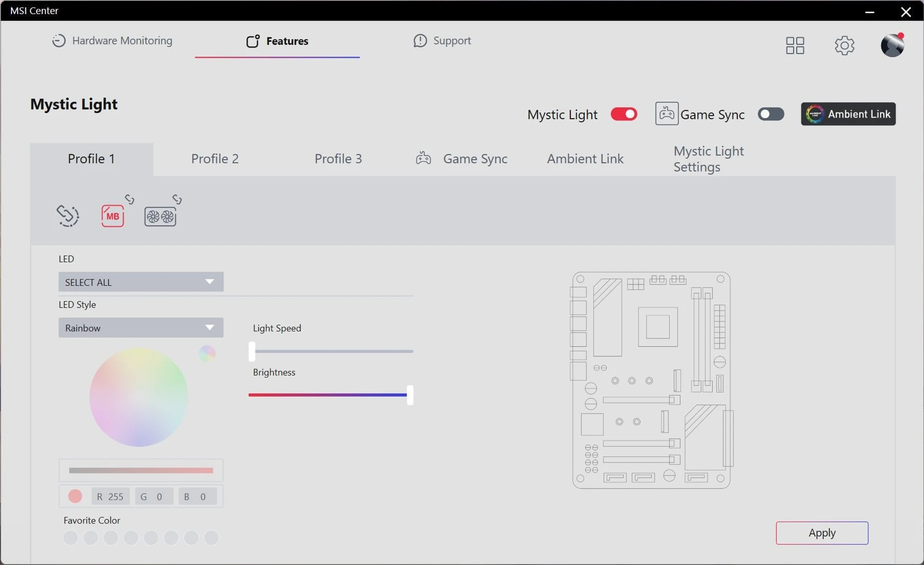
Task: Open the Support tab
Action: point(442,40)
